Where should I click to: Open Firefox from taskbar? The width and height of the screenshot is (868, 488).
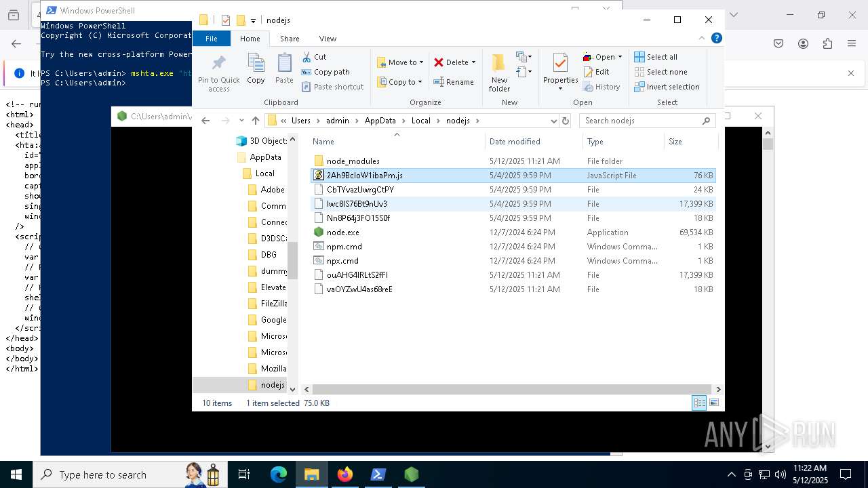click(x=345, y=474)
